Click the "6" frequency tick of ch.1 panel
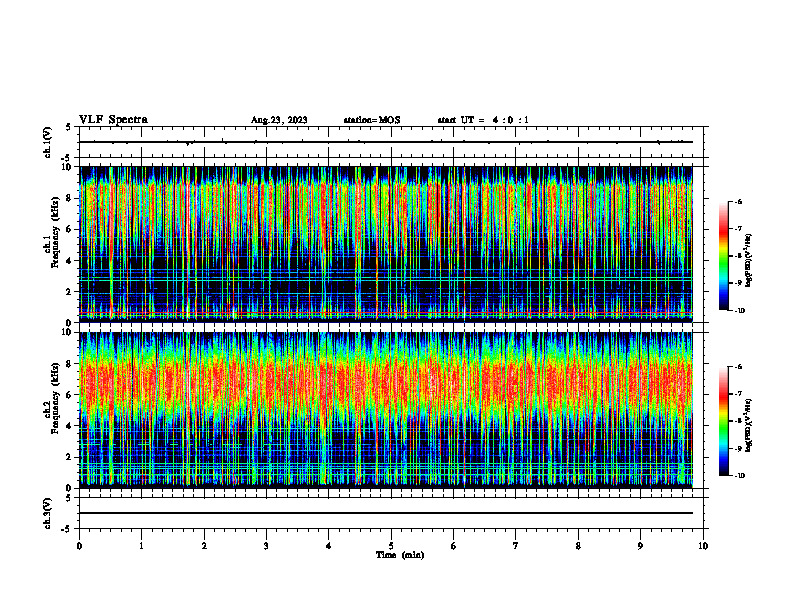Viewport: 792px width, 612px height. pyautogui.click(x=71, y=229)
